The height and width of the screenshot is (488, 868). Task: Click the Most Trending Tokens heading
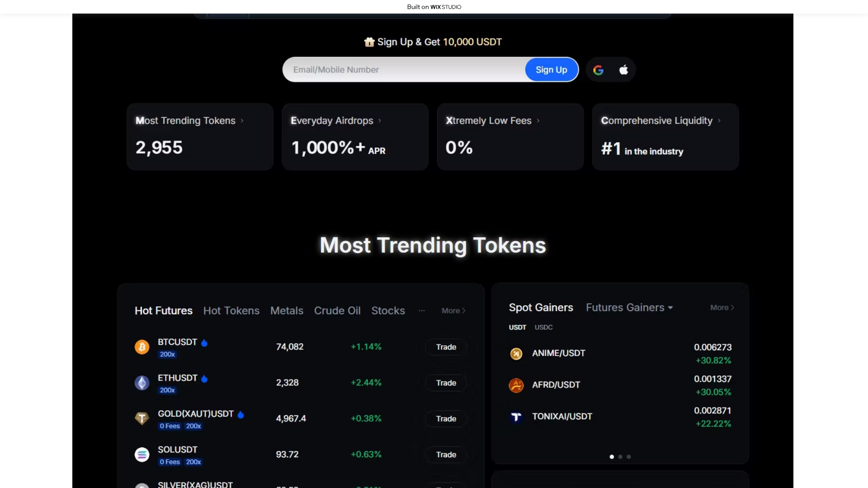click(x=433, y=245)
